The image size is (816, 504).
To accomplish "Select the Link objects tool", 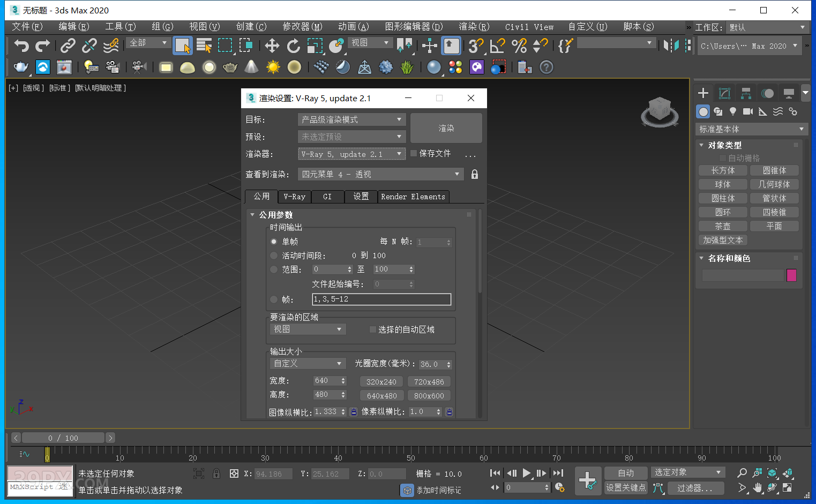I will [x=68, y=46].
